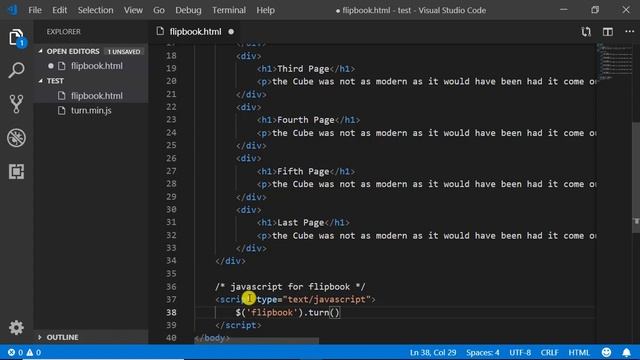Click the VS Code logo icon
This screenshot has width=640, height=360.
(x=12, y=10)
